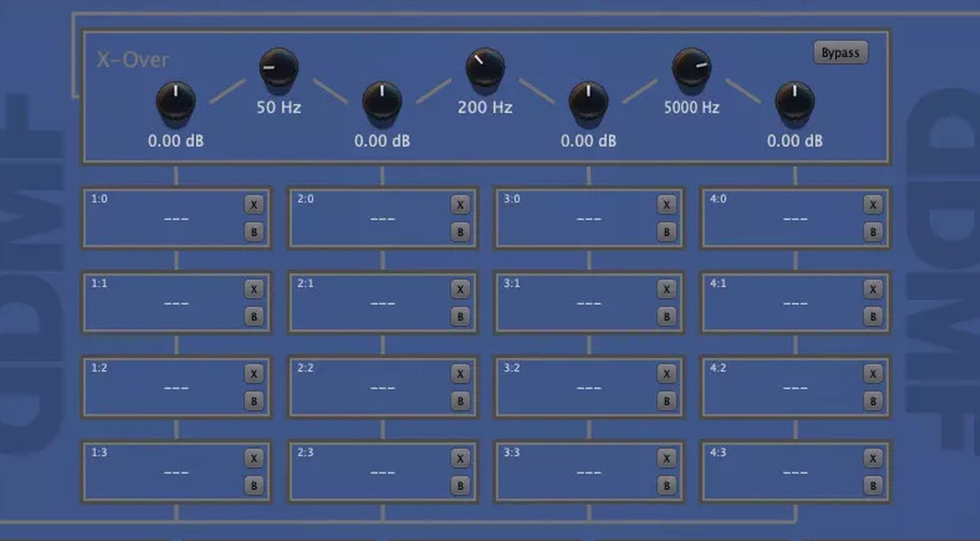Screen dimensions: 980x541
Task: Toggle bypass B on slot 1:2
Action: 254,402
